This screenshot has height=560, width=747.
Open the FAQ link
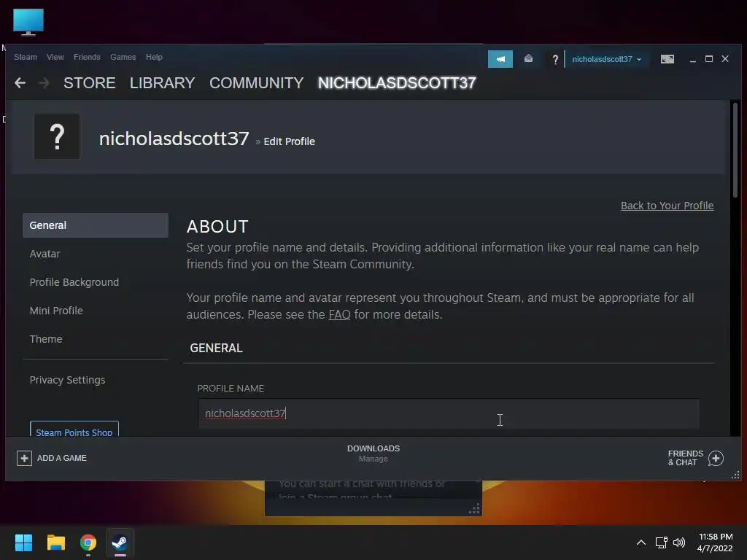[339, 315]
